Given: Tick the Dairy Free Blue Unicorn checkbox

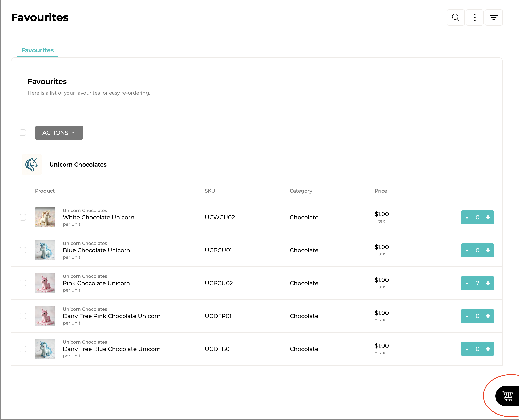Looking at the screenshot, I should coord(23,349).
